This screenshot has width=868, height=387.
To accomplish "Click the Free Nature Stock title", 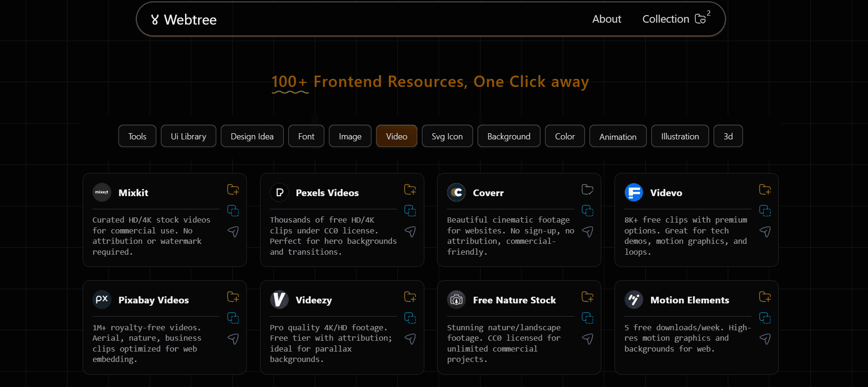I will pos(514,300).
